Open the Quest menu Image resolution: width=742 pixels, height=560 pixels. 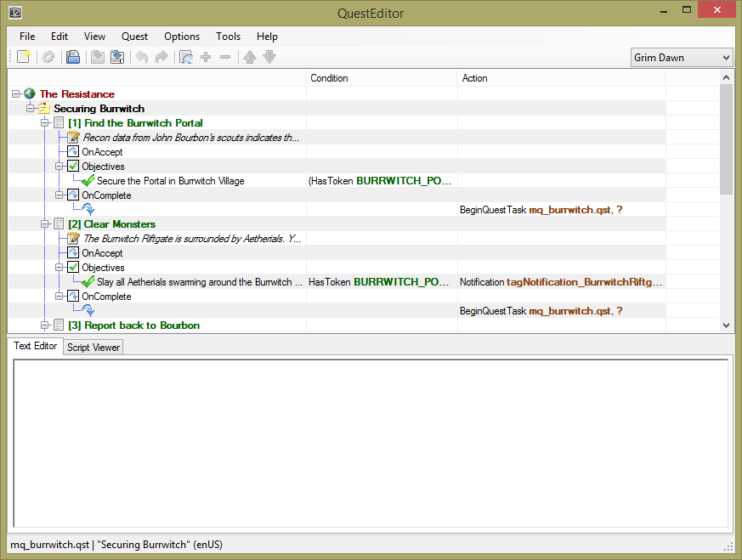[x=134, y=37]
